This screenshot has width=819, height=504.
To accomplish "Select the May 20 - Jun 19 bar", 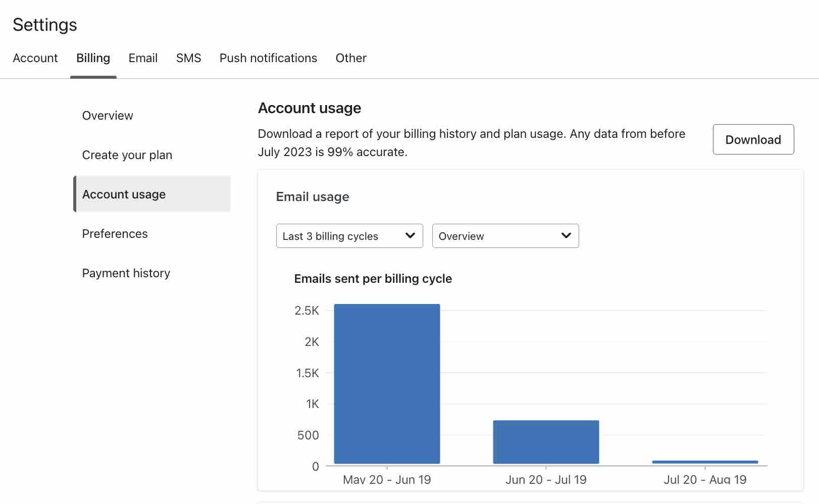I will coord(387,384).
